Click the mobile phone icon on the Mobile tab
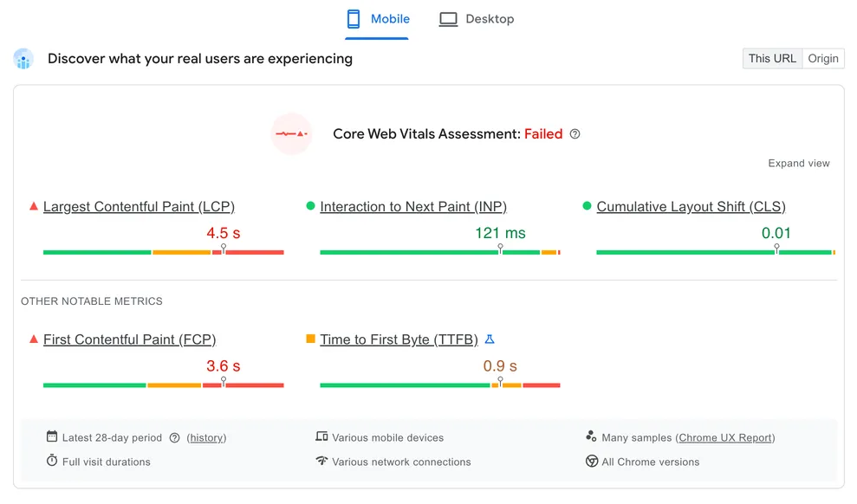Screen dimensions: 857x504 click(x=354, y=18)
